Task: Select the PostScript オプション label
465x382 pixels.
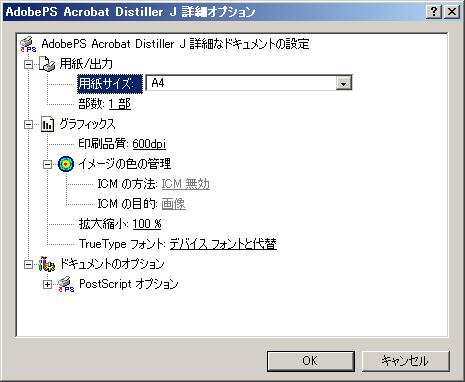Action: point(129,284)
